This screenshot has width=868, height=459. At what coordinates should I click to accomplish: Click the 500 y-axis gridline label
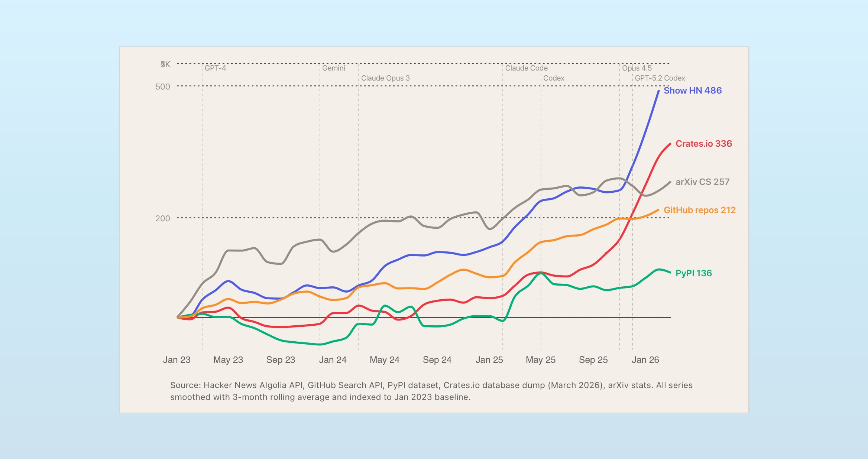pyautogui.click(x=162, y=87)
